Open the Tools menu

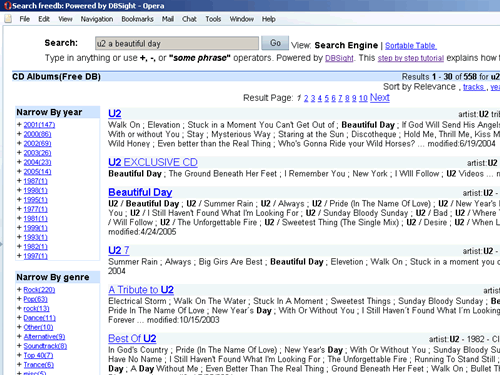pos(213,19)
